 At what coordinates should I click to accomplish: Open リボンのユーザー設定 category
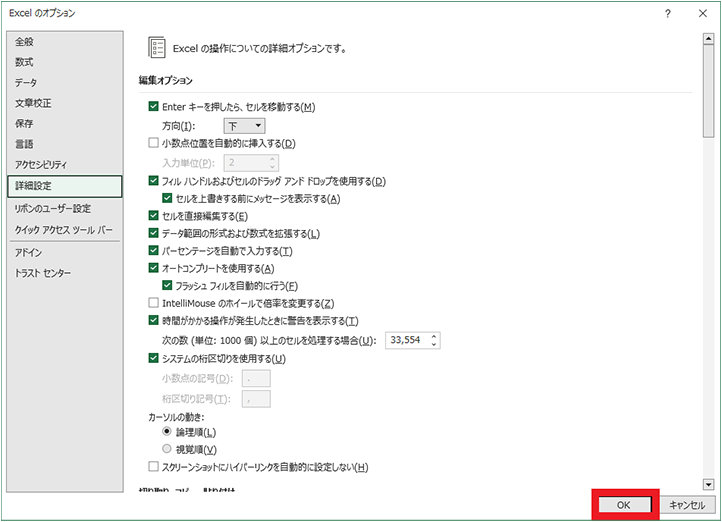pyautogui.click(x=64, y=209)
